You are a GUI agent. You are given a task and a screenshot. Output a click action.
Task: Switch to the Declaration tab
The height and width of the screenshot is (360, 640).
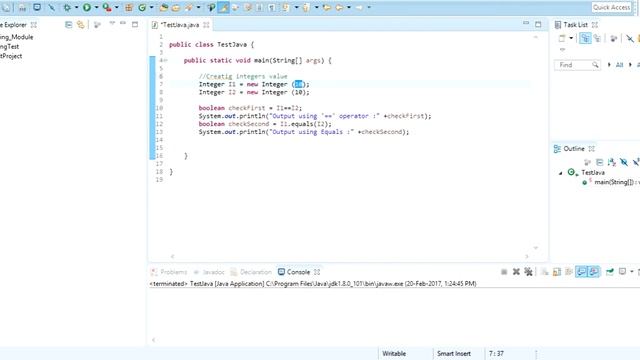click(251, 272)
